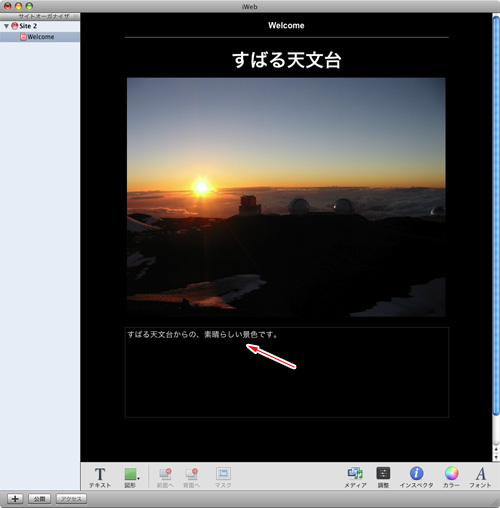The image size is (500, 508).
Task: Close the iWeb window
Action: click(8, 6)
